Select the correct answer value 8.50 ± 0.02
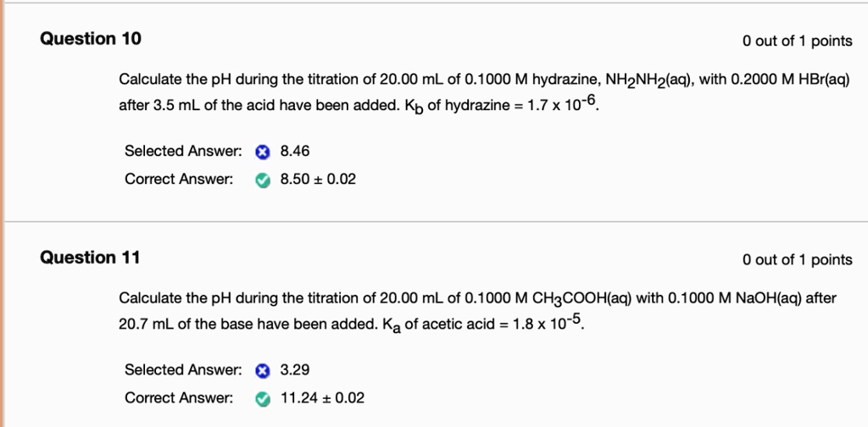The width and height of the screenshot is (868, 427). click(x=318, y=180)
